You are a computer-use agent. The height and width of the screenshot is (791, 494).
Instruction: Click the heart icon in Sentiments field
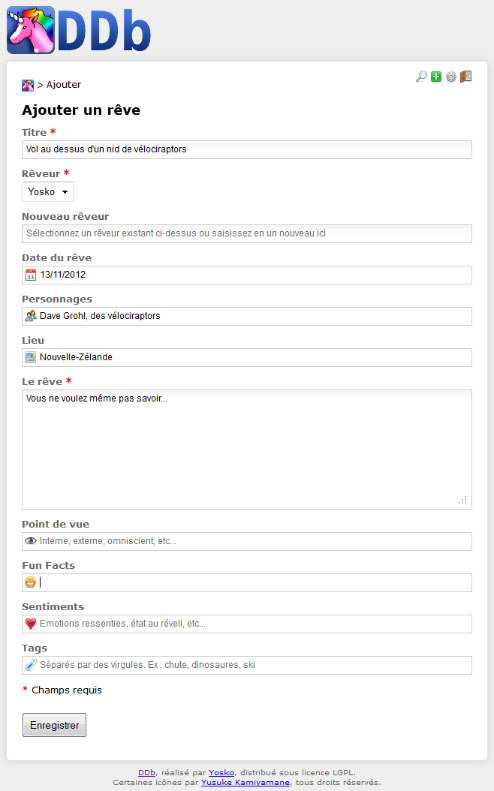31,624
